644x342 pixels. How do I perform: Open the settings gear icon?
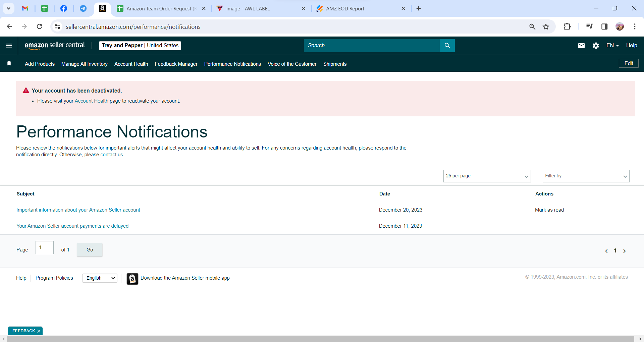[596, 46]
